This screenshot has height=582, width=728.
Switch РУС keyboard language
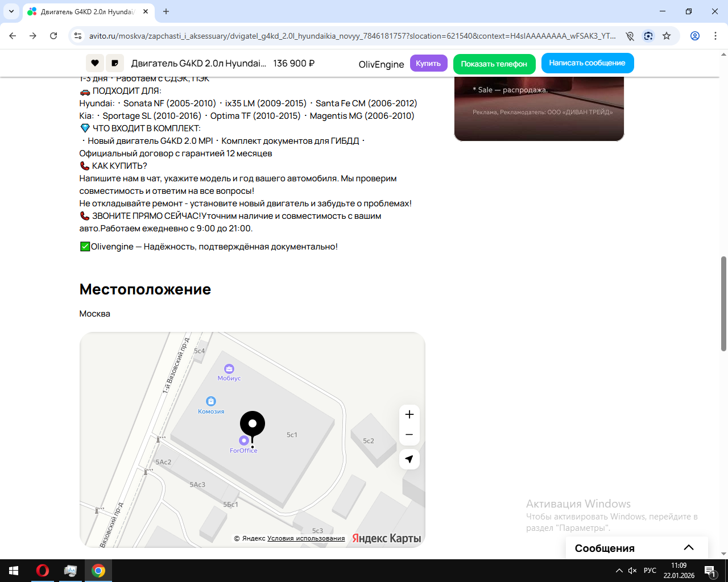coord(650,571)
